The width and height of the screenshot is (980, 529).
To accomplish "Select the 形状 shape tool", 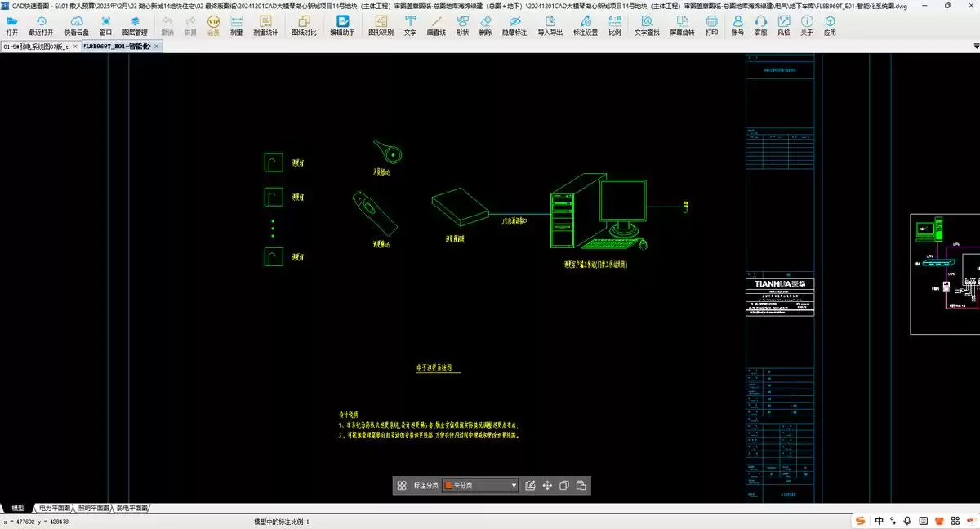I will coord(462,25).
